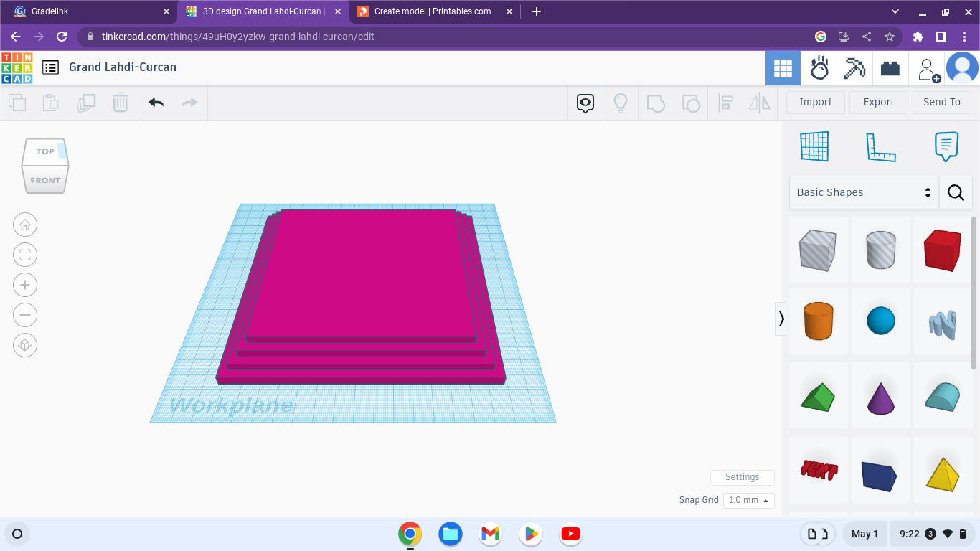The width and height of the screenshot is (980, 551).
Task: Open the shape search magnifier
Action: point(956,192)
